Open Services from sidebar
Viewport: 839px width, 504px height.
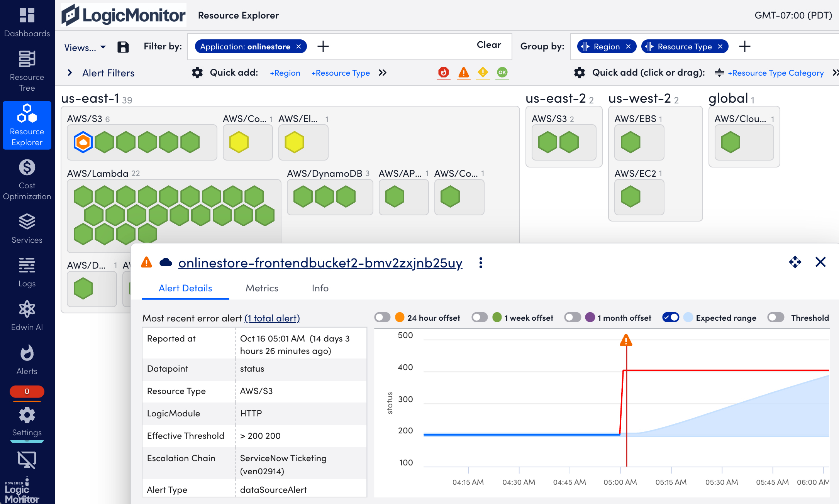(x=27, y=229)
